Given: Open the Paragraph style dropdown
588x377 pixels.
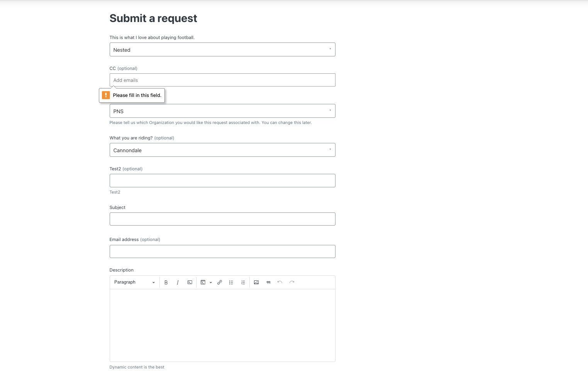Looking at the screenshot, I should [134, 282].
